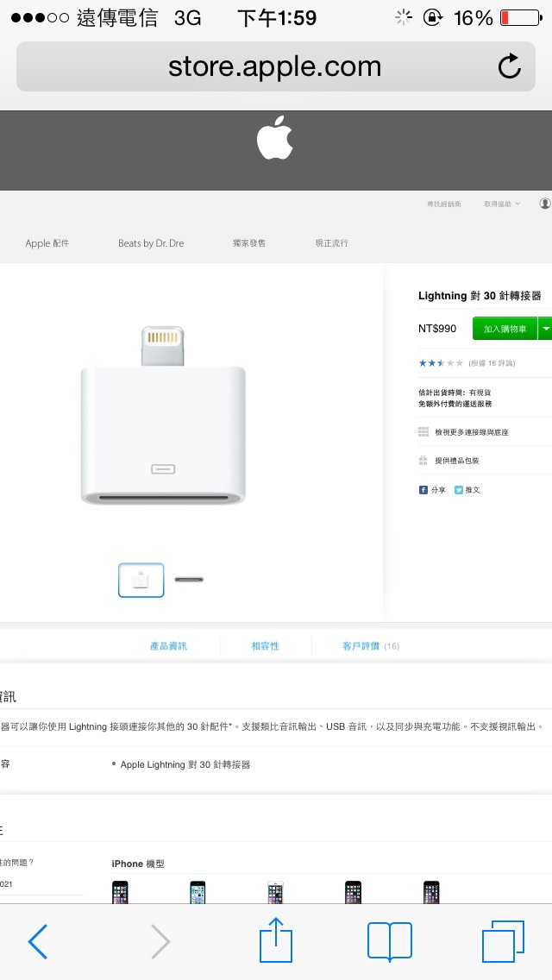Open the (根據 16 評論) reviews link

tap(492, 363)
